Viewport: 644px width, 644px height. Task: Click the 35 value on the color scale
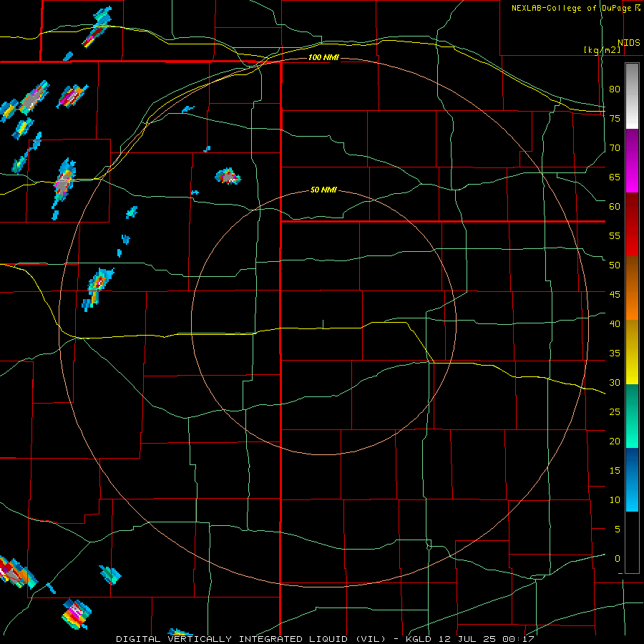click(615, 353)
